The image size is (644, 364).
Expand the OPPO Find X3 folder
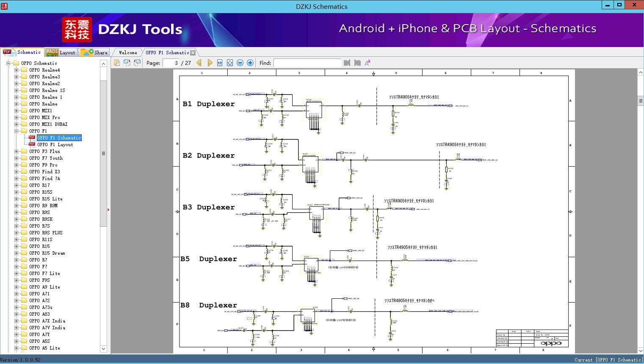(x=17, y=172)
